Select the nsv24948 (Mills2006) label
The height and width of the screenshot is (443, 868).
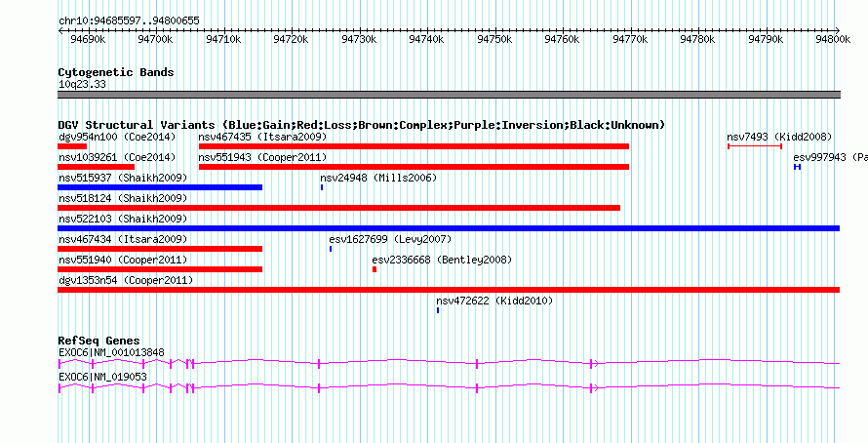pos(378,178)
